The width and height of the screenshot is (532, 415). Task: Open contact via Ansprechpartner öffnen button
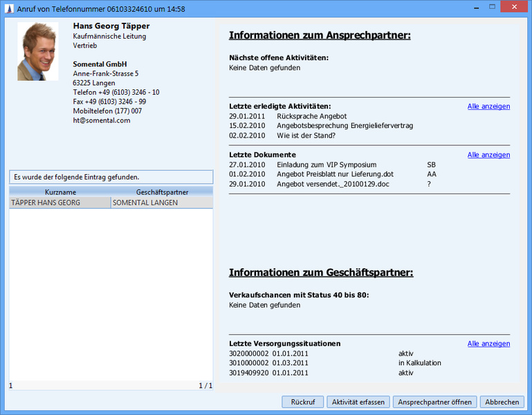point(434,402)
